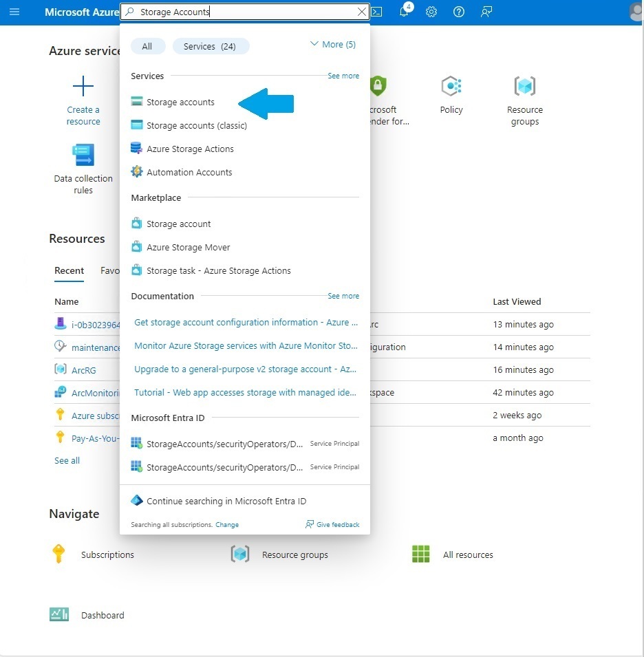This screenshot has height=657, width=644.
Task: Open the maintenance configuration resource
Action: coord(96,348)
